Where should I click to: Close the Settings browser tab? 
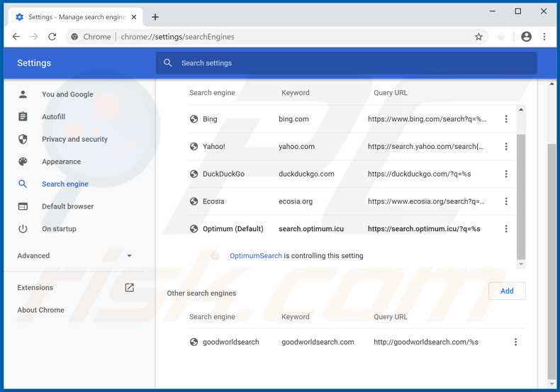point(134,17)
